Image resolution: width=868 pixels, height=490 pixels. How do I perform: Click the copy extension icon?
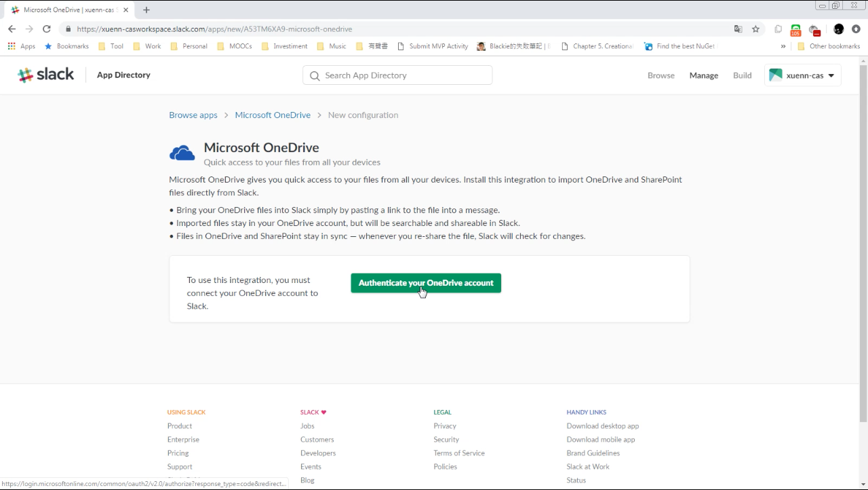pos(778,29)
